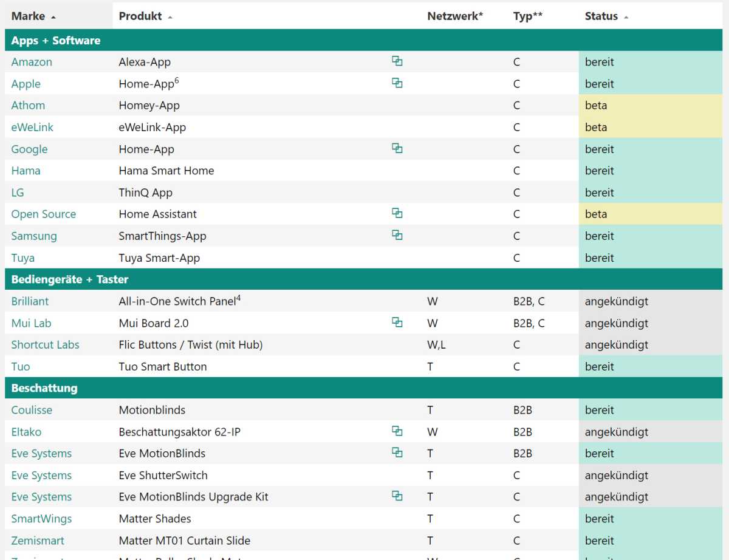The width and height of the screenshot is (729, 560).
Task: Click the Bediengeräte + Taster section header
Action: tap(364, 279)
